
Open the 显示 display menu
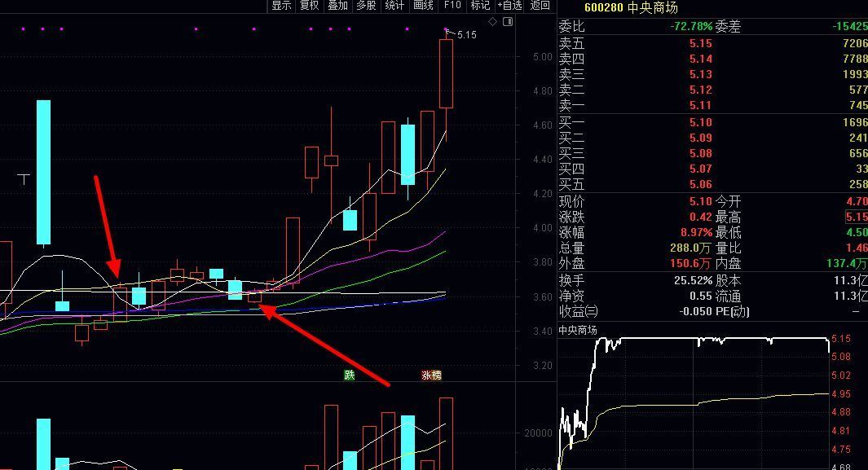[x=281, y=6]
